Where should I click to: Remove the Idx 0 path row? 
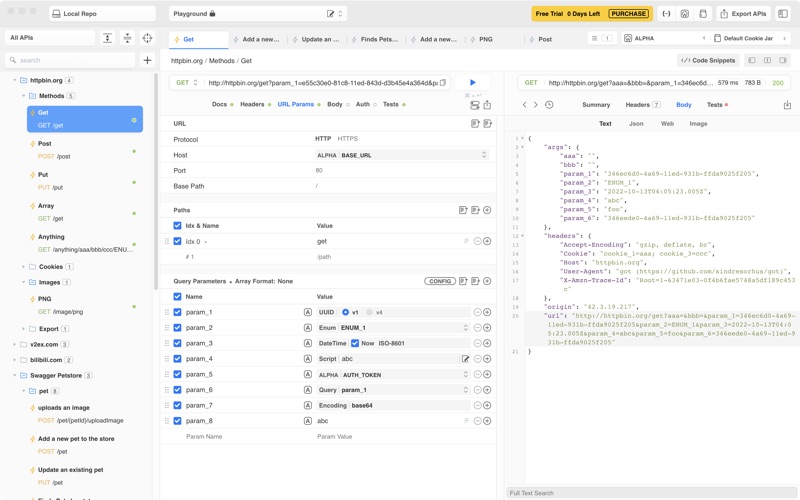[x=478, y=241]
